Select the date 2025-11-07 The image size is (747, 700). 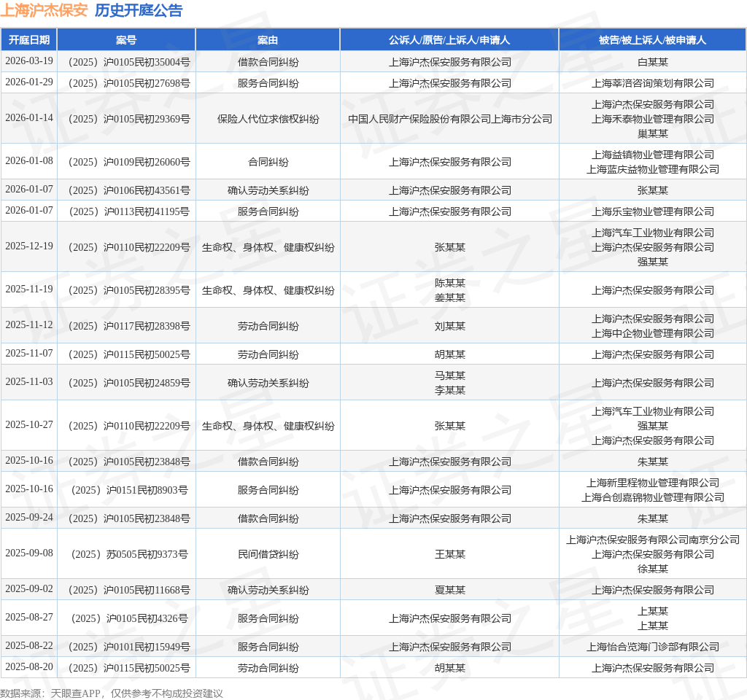[x=29, y=354]
